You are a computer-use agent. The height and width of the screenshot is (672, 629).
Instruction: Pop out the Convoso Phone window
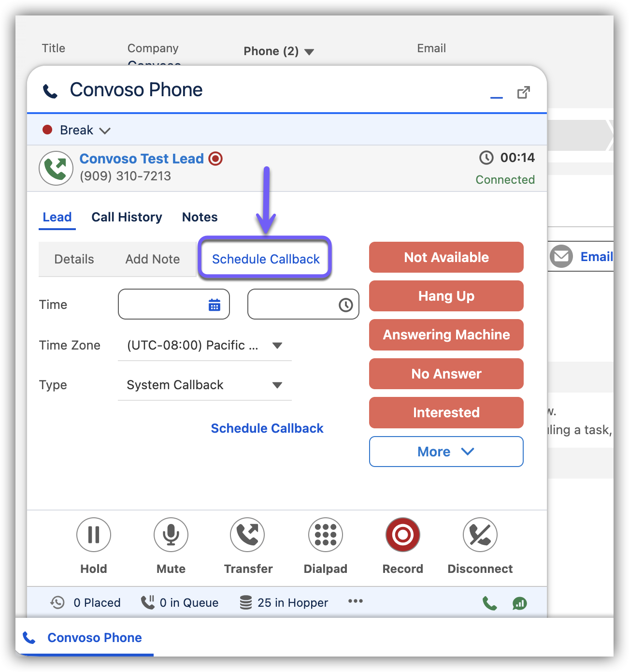524,92
